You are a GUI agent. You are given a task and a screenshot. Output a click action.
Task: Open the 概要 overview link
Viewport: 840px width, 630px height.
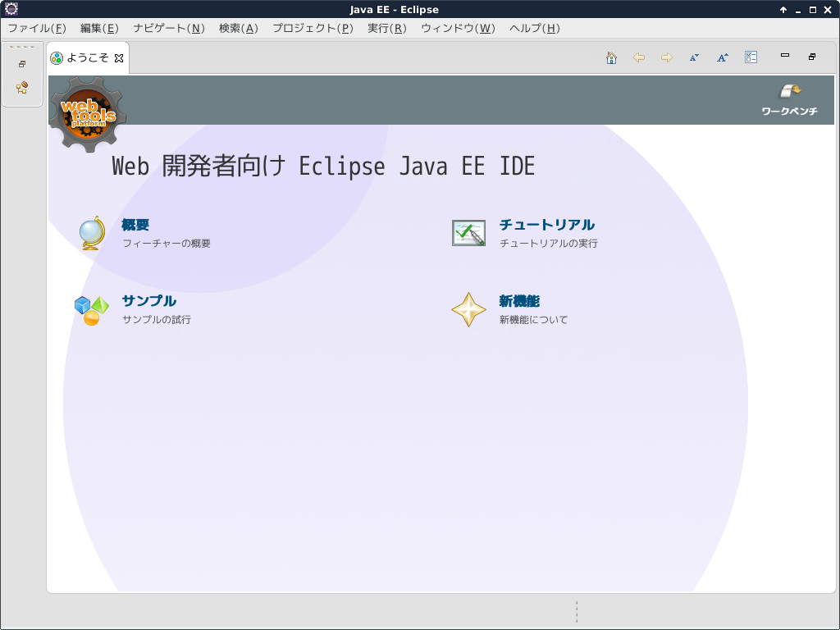pos(135,225)
